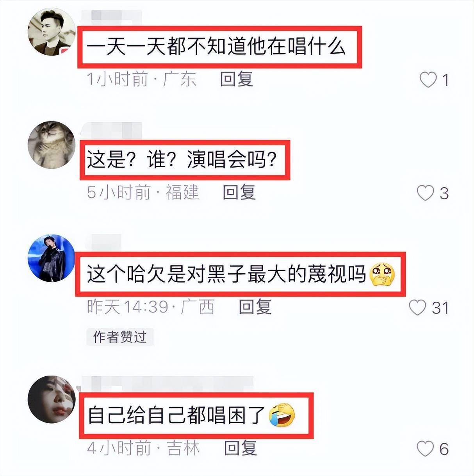Screen dimensions: 474x476
Task: Select the comment '自己给自己都唱困了'
Action: (191, 415)
